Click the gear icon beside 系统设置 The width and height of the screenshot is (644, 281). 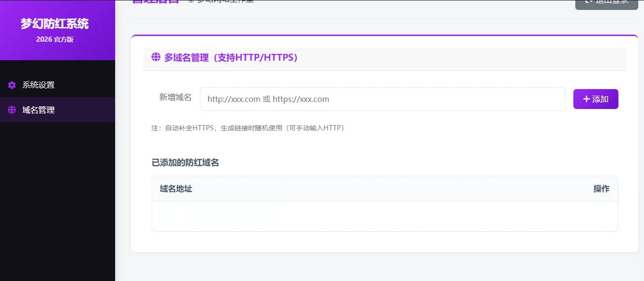[x=11, y=85]
